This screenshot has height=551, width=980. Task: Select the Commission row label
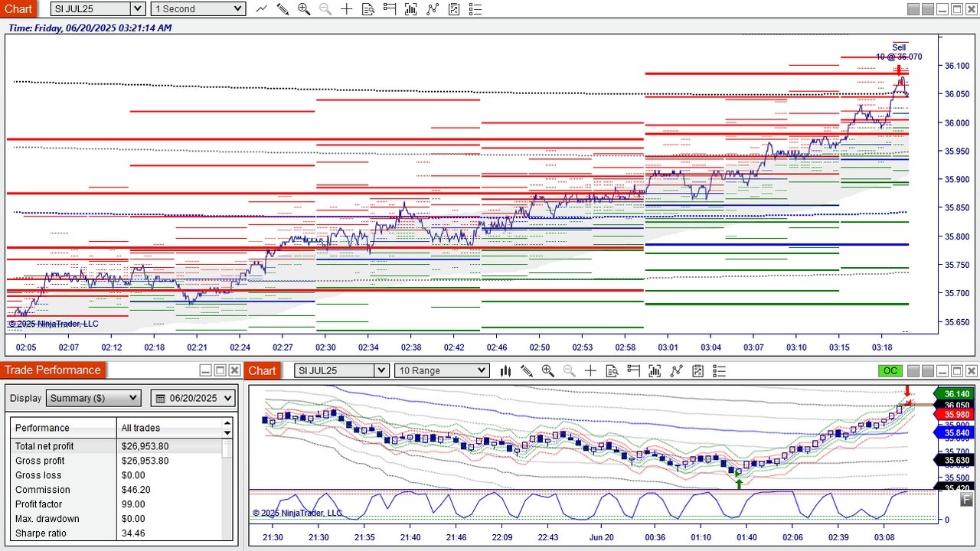coord(43,490)
